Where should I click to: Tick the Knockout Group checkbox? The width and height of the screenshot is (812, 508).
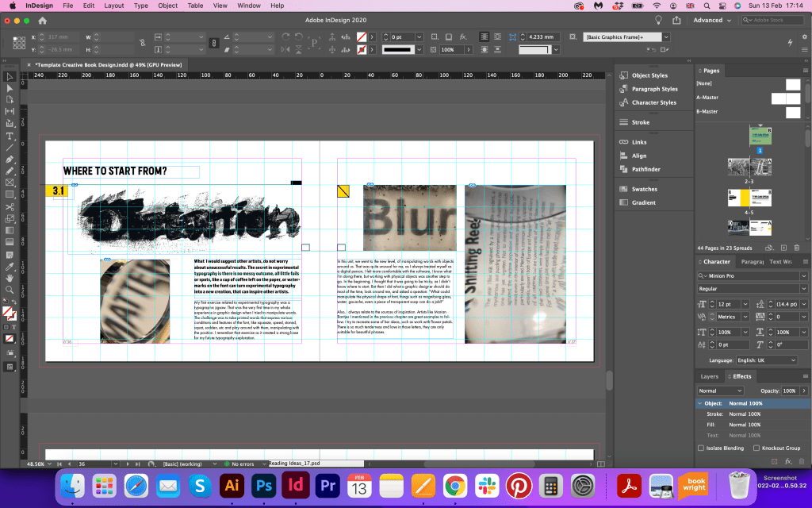[756, 448]
